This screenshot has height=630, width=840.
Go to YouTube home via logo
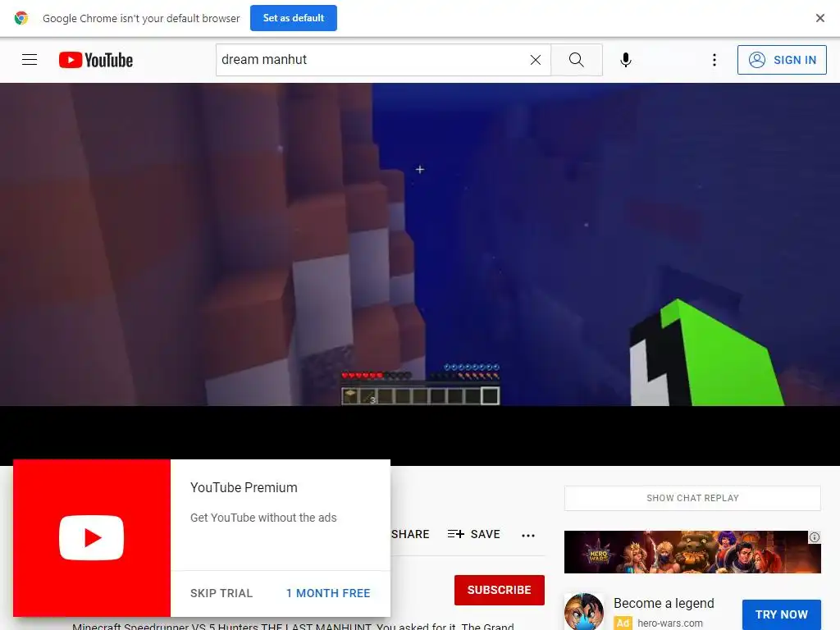pyautogui.click(x=96, y=60)
